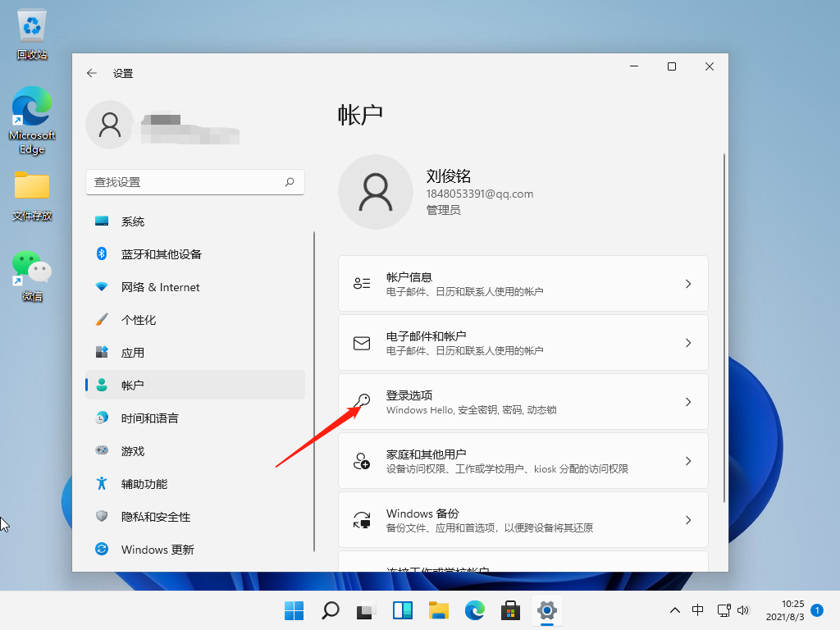Click the Windows 更新 icon in sidebar
Screen dimensions: 840x630
pyautogui.click(x=103, y=549)
